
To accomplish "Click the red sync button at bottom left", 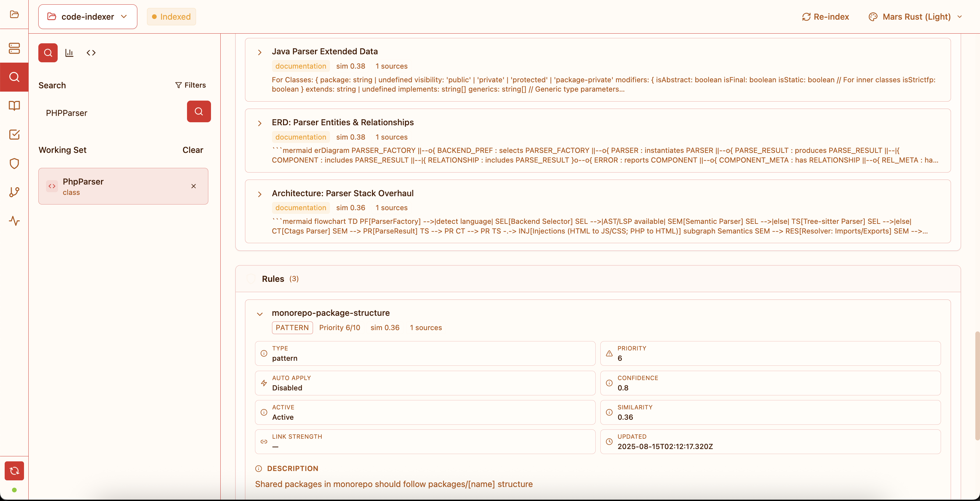I will 14,471.
